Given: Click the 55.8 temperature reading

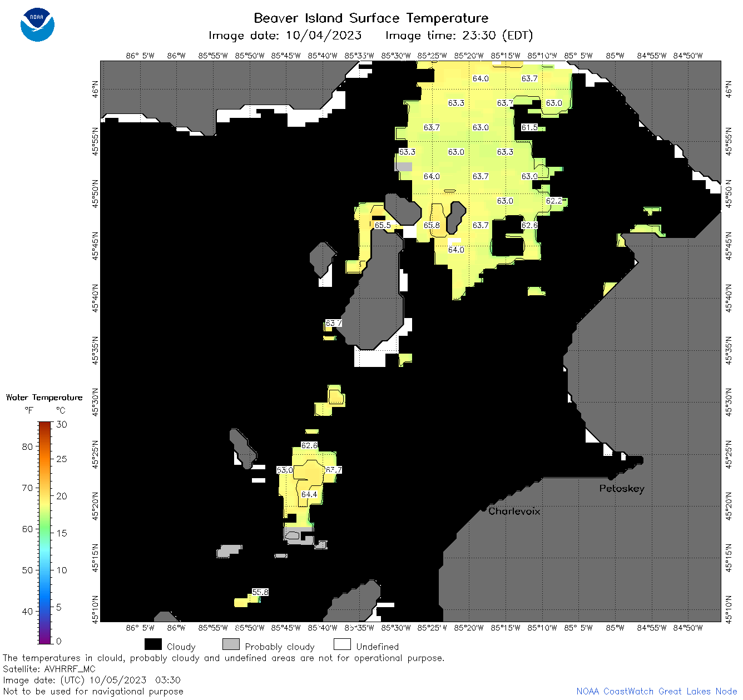Looking at the screenshot, I should tap(260, 592).
